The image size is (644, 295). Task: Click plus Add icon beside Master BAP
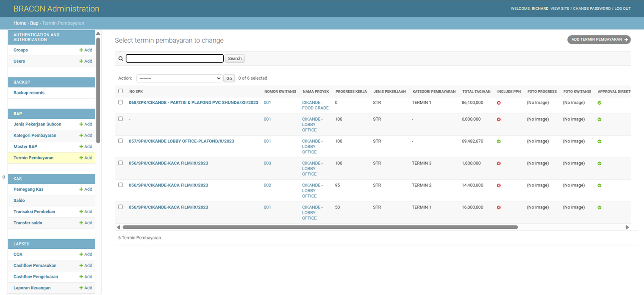coord(86,147)
